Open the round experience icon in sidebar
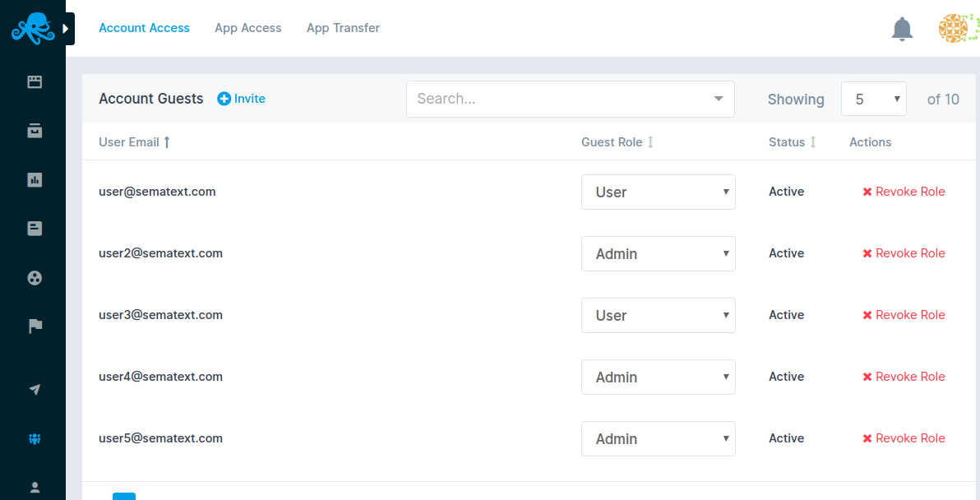The width and height of the screenshot is (980, 500). (35, 278)
